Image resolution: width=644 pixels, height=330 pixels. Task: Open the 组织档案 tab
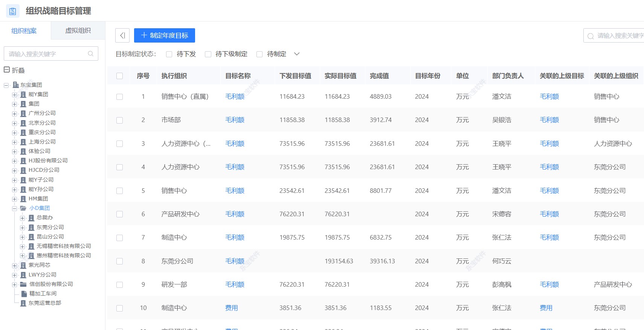point(24,31)
